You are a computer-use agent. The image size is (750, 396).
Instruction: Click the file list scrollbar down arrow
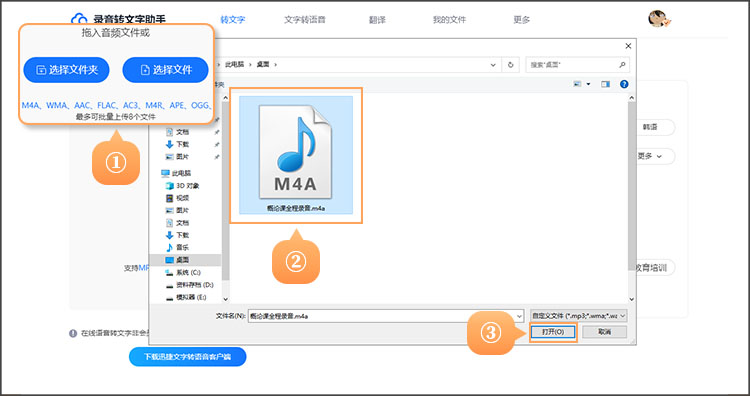click(631, 299)
